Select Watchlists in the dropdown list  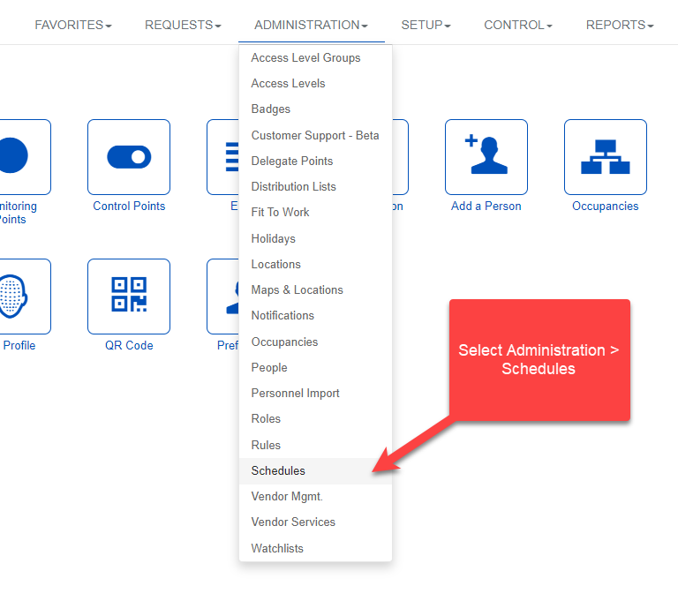[x=277, y=549]
